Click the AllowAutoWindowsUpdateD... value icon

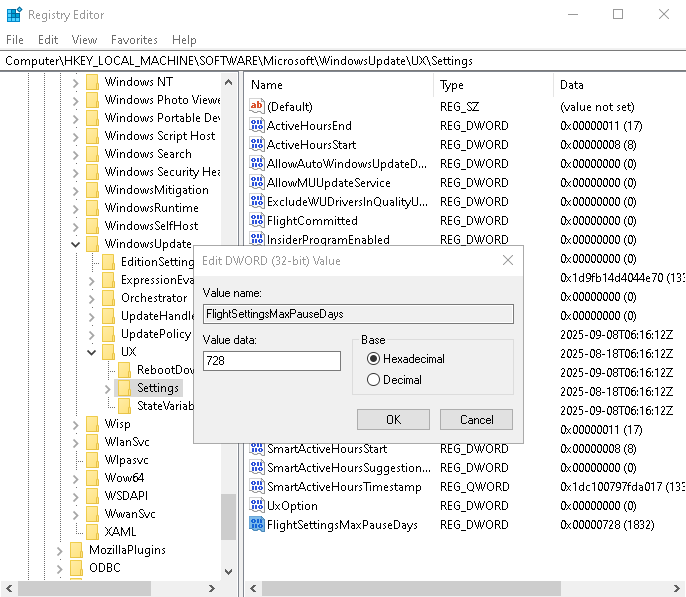256,164
